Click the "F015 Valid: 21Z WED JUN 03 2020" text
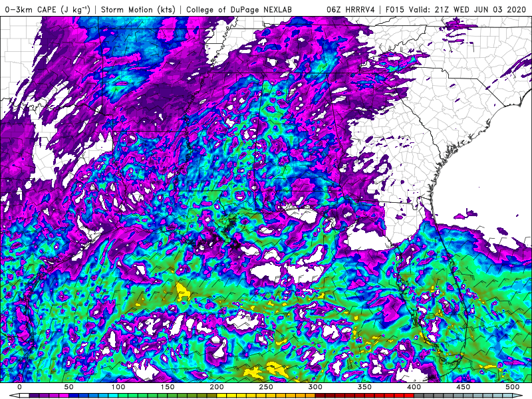This screenshot has width=532, height=399. point(457,9)
